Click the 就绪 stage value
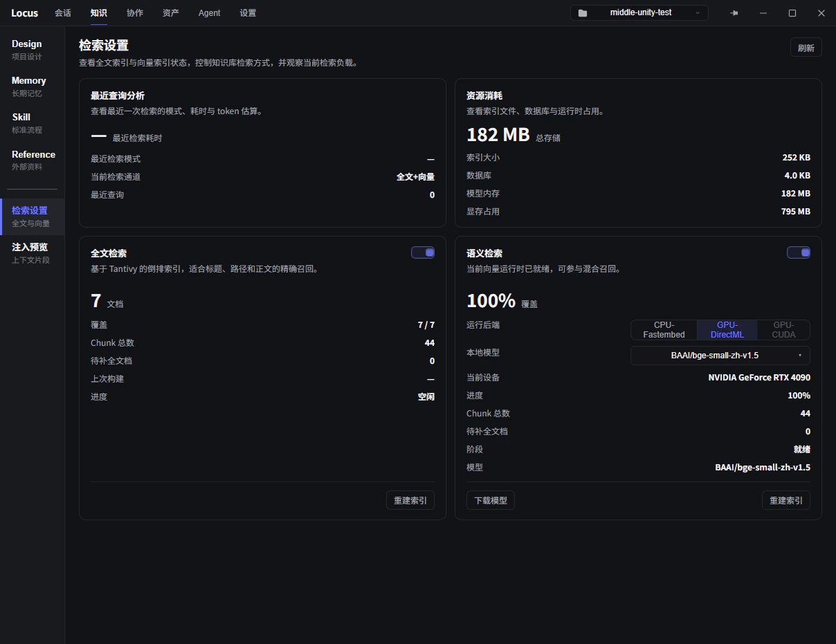Screen dimensions: 836x644 coord(802,450)
